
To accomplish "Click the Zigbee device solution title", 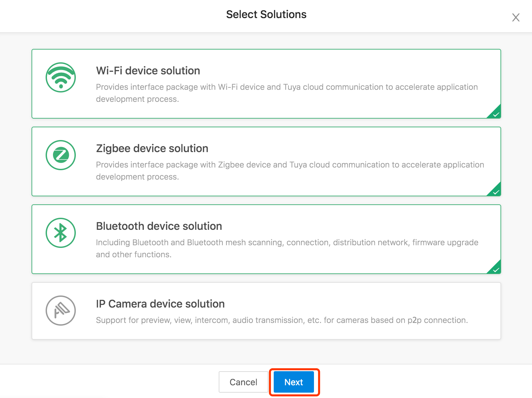I will tap(152, 148).
